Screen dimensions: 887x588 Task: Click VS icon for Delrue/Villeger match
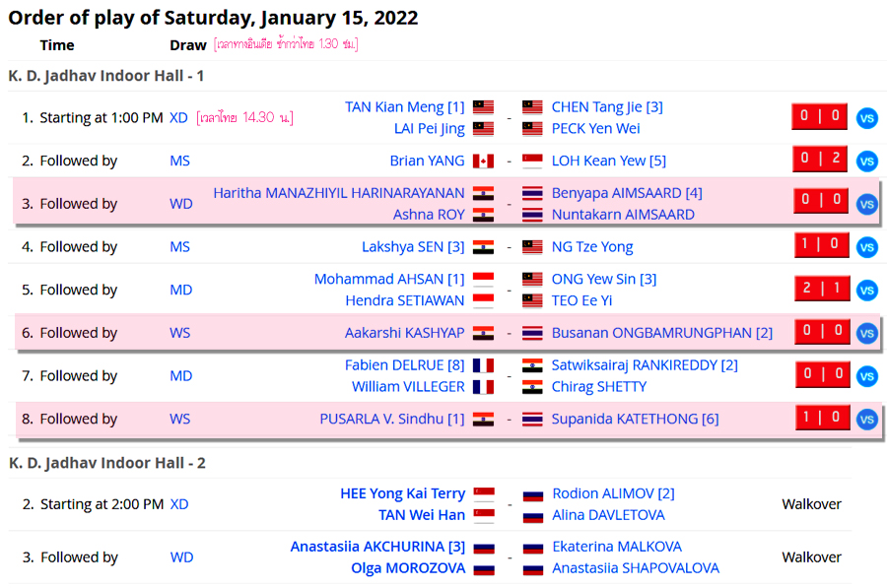pyautogui.click(x=866, y=376)
